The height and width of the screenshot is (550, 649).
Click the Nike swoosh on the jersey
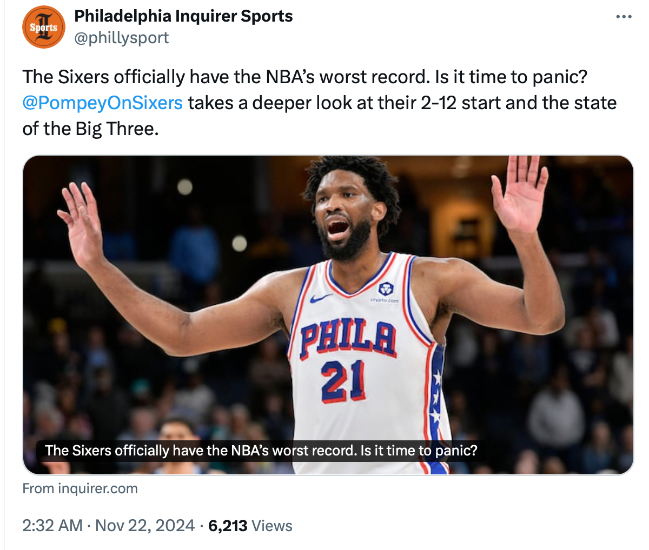pos(322,298)
